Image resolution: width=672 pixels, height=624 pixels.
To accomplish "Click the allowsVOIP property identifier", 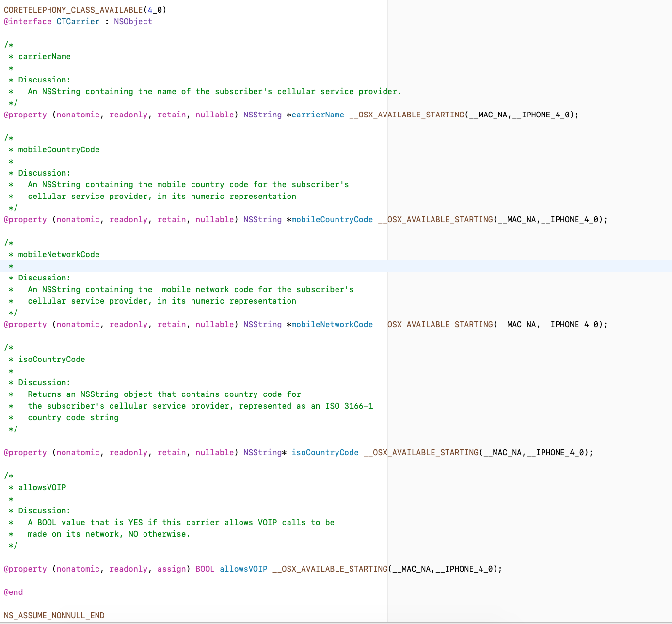I will click(243, 569).
